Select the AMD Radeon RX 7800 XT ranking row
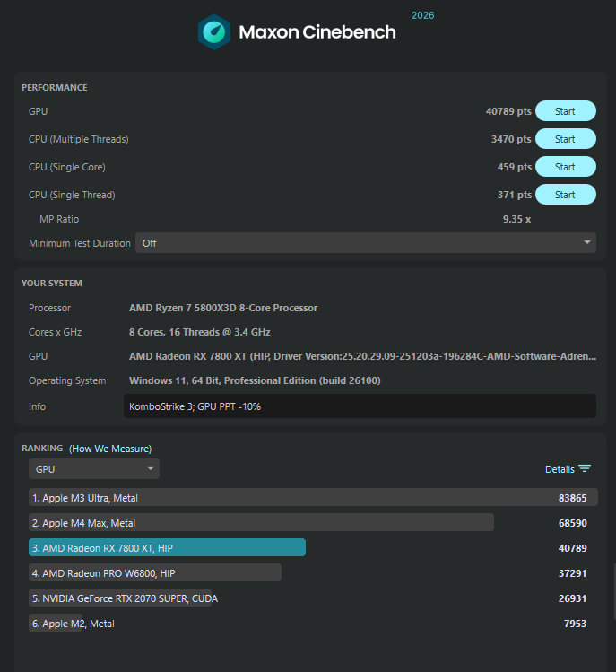 [313, 547]
